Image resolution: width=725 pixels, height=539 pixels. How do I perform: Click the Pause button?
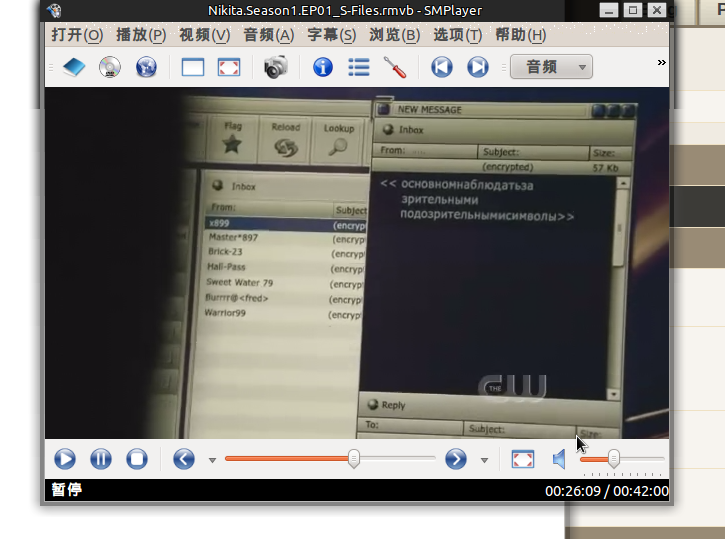(x=101, y=459)
